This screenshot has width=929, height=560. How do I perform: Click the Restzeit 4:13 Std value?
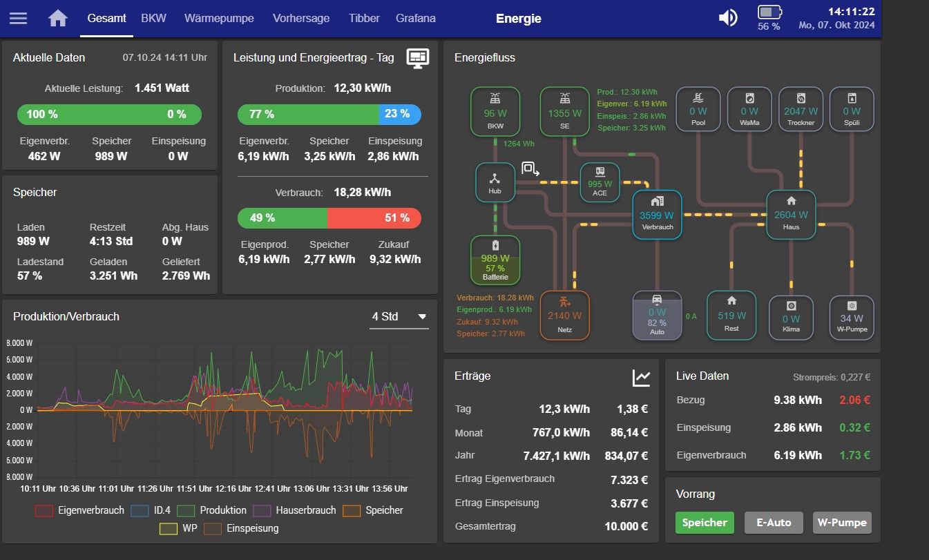pos(111,242)
